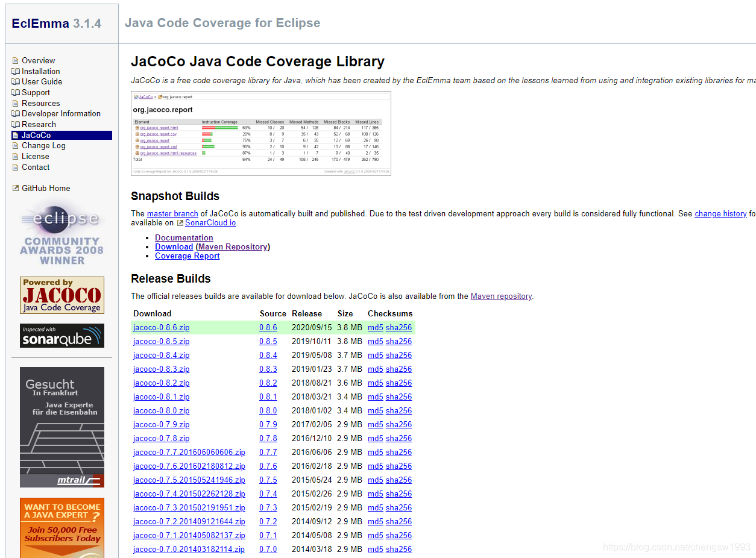The height and width of the screenshot is (558, 756).
Task: Open the 0.8.3 source link
Action: [268, 369]
